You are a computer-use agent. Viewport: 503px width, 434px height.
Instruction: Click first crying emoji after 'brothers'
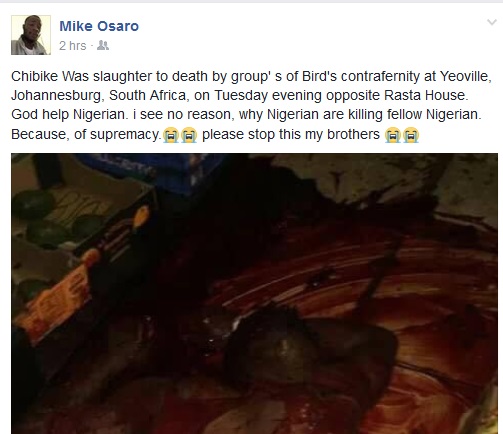(392, 135)
